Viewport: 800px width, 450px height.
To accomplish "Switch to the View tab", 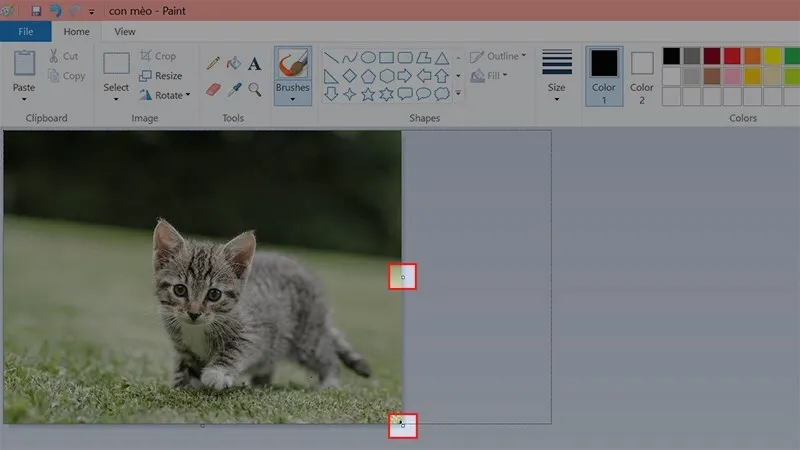I will coord(125,32).
